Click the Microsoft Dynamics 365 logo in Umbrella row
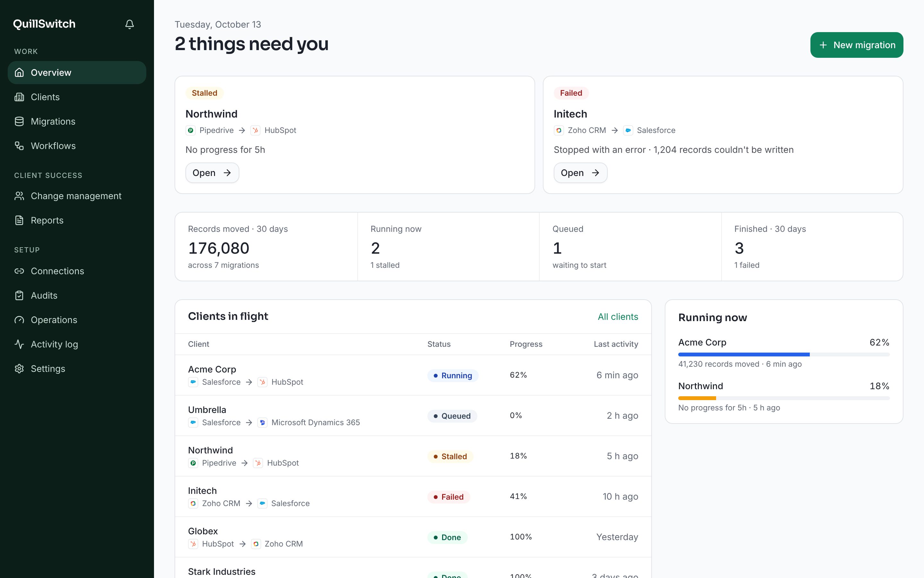Screen dimensions: 924x578 coord(262,422)
